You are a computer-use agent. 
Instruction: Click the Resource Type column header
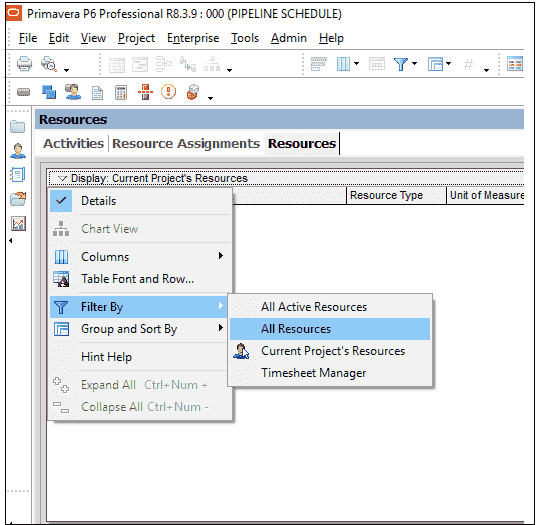tap(396, 195)
